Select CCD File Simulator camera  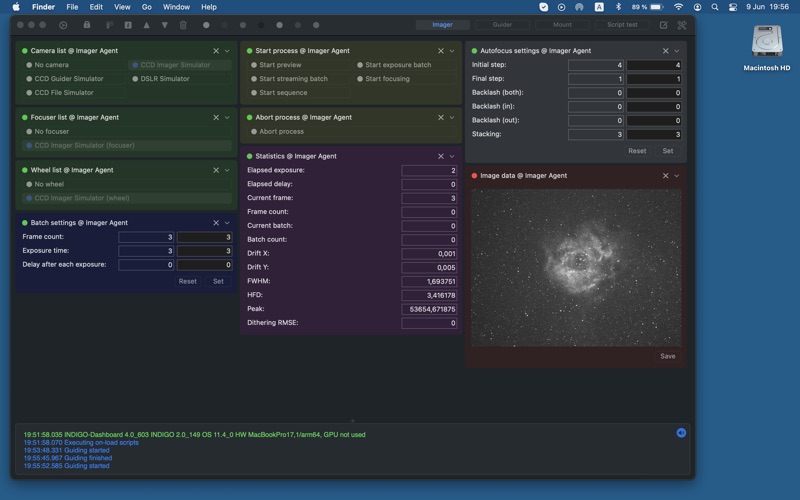click(73, 92)
